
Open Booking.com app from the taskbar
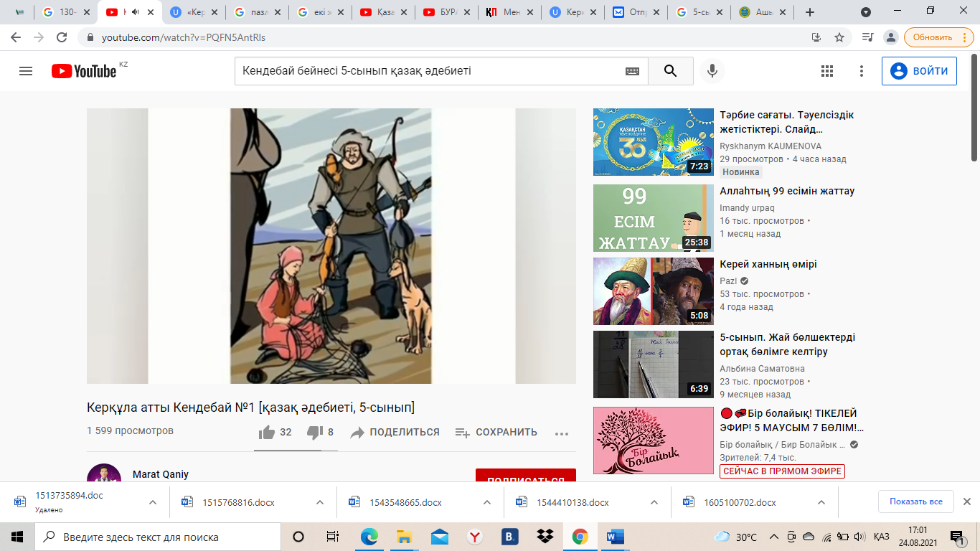pos(510,537)
